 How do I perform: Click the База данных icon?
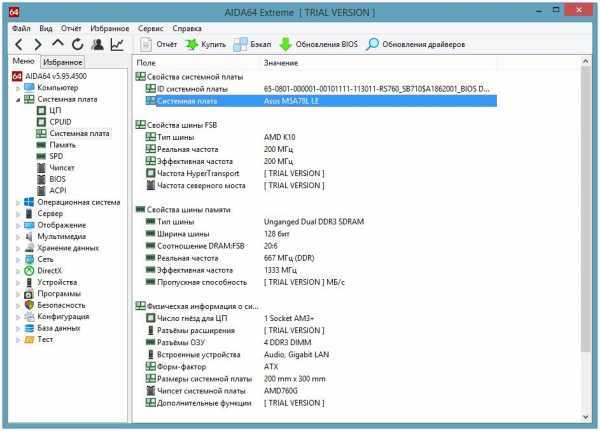(29, 328)
